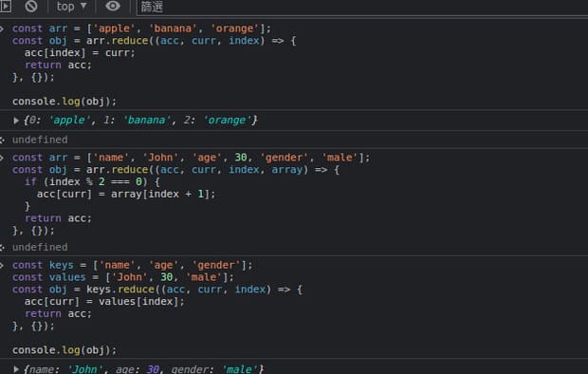Click the clear console icon
588x374 pixels.
(x=31, y=6)
